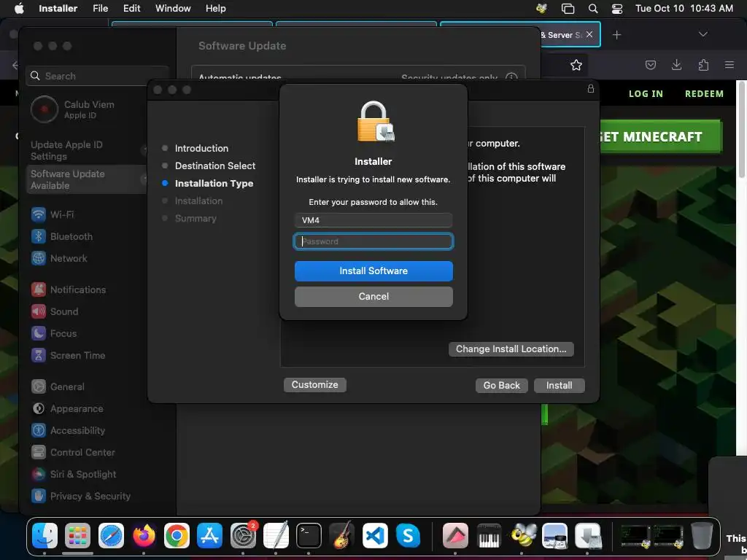Click REDEEM on Minecraft page
The image size is (747, 560).
click(x=704, y=94)
